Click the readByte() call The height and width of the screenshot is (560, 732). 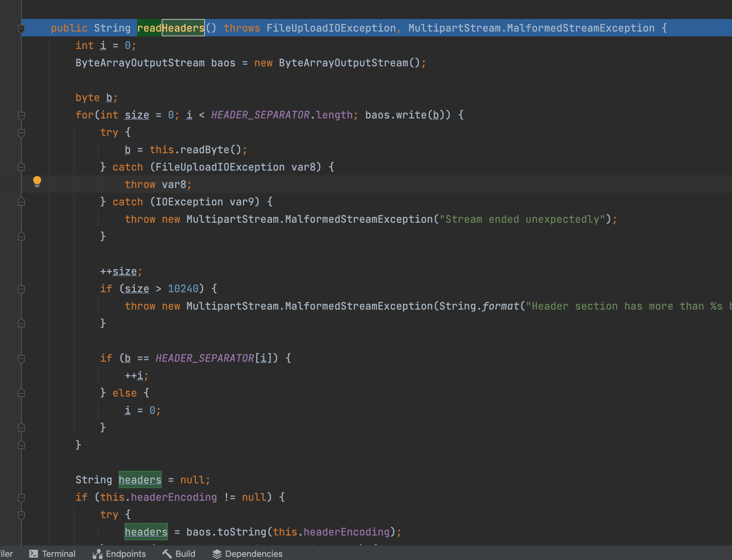(x=210, y=150)
